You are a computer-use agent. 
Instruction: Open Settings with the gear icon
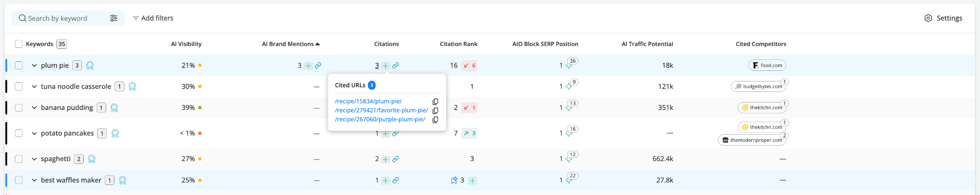pos(928,18)
